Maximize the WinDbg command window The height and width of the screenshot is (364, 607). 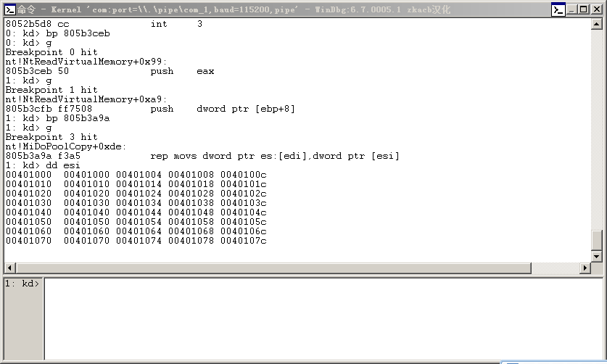(583, 9)
